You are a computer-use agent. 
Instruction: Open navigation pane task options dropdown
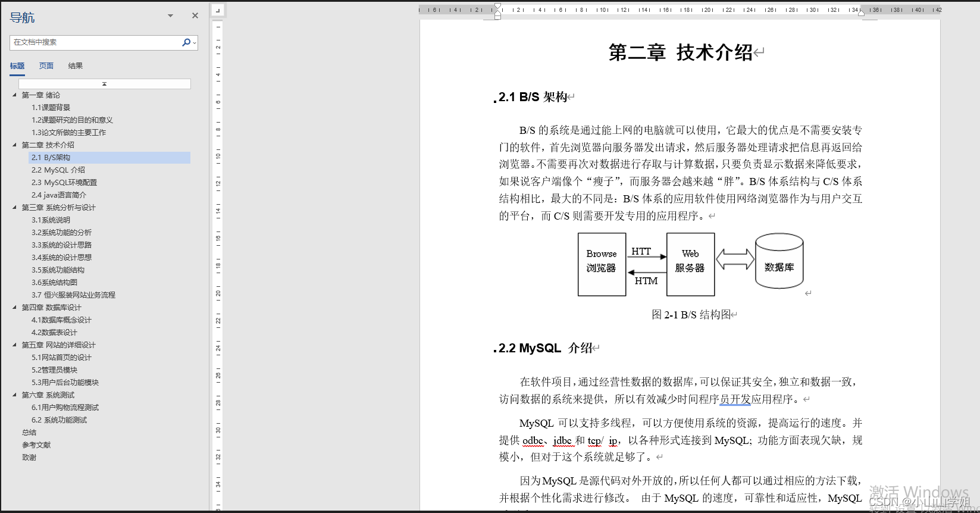(170, 16)
